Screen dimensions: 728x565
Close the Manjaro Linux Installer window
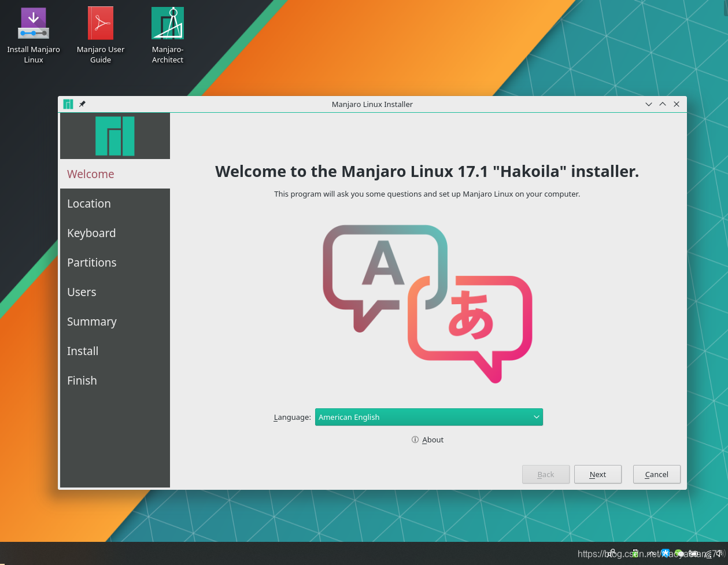click(x=677, y=104)
